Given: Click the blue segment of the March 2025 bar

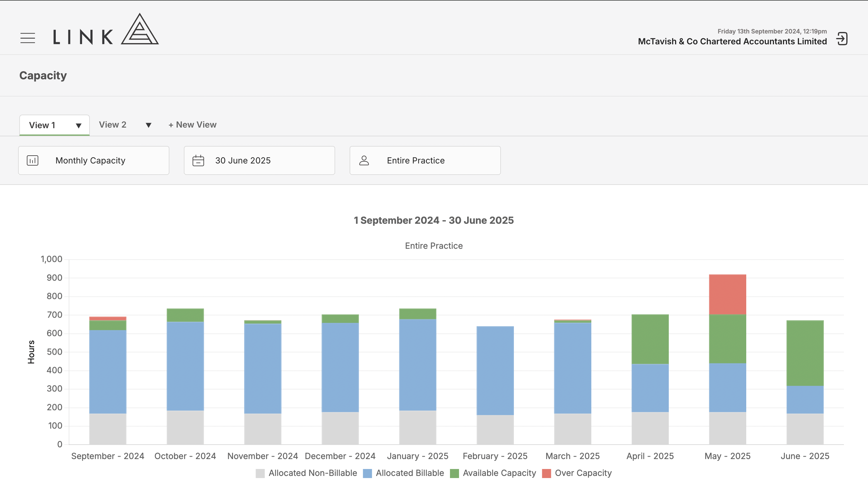Looking at the screenshot, I should point(573,368).
